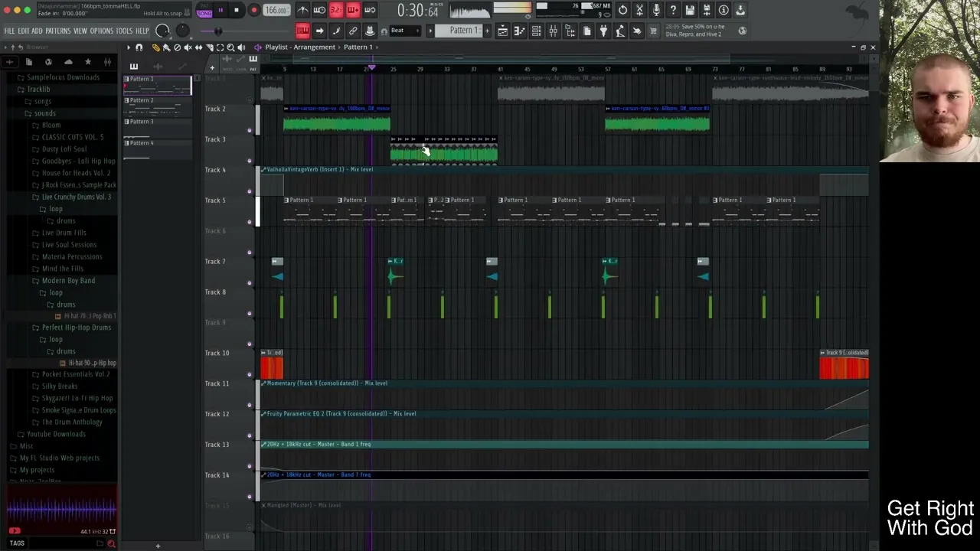The image size is (980, 551).
Task: Open the Playlist options arrow menu
Action: point(129,47)
